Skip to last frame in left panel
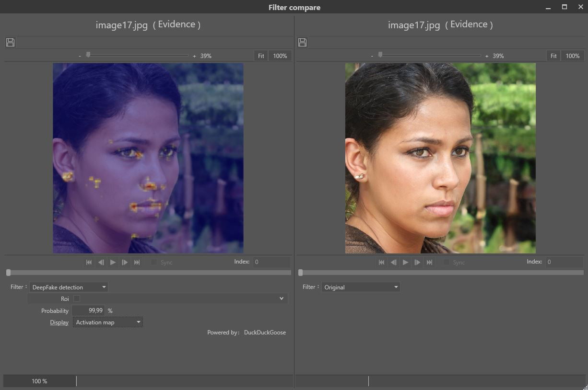Viewport: 588px width, 390px height. [x=137, y=262]
